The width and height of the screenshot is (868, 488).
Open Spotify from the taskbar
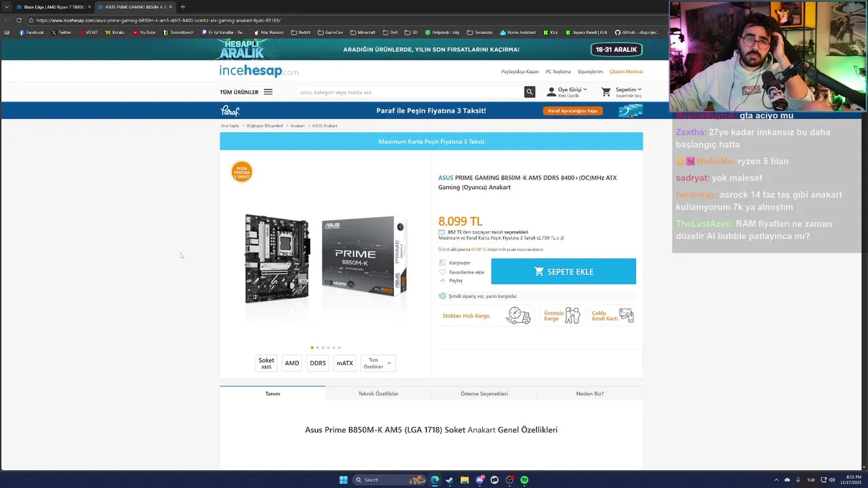click(524, 480)
